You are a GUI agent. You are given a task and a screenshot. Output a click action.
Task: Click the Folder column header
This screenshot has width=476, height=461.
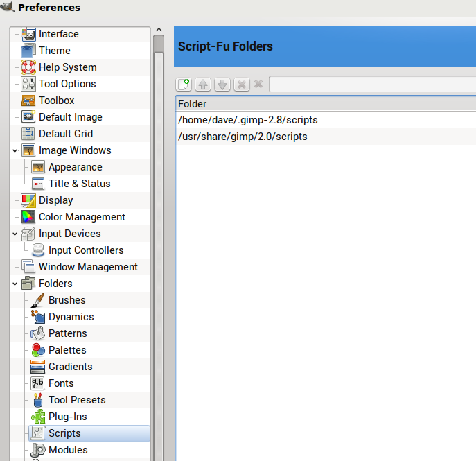(x=326, y=104)
